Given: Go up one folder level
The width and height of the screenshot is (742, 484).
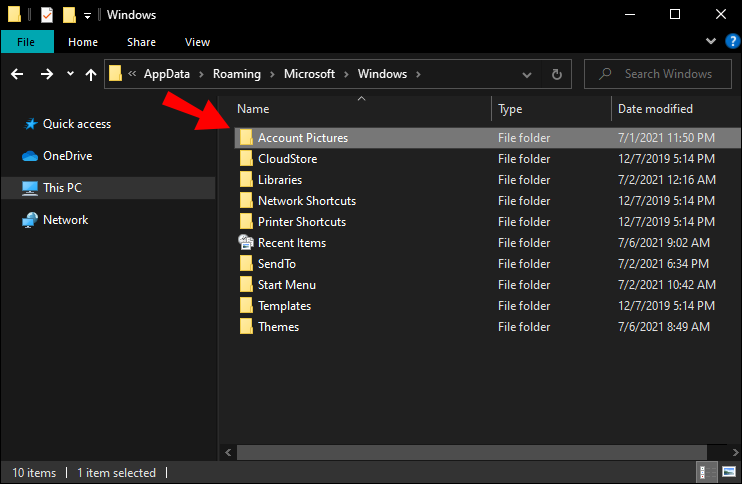Looking at the screenshot, I should pos(91,74).
